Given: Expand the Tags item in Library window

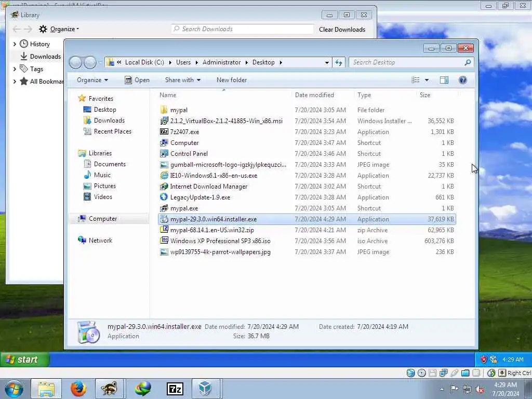Looking at the screenshot, I should tap(15, 69).
